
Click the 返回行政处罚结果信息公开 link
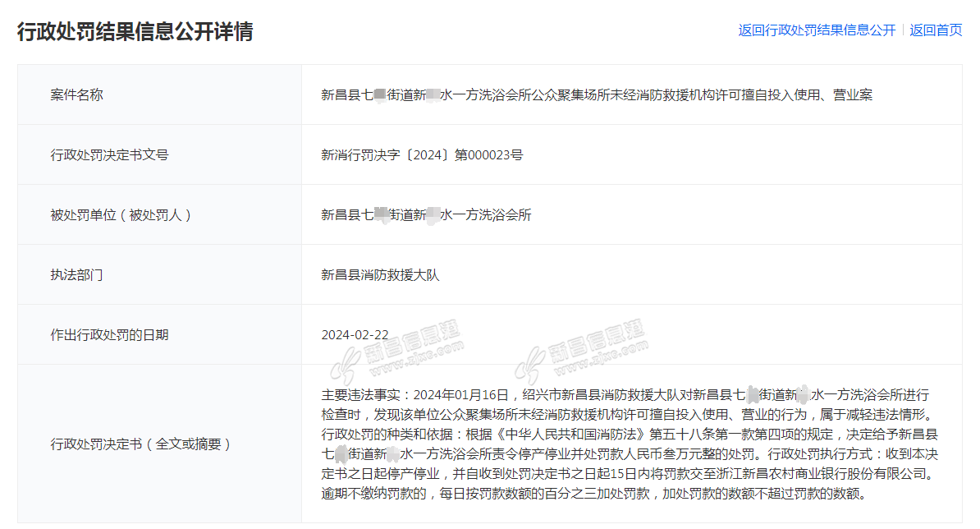point(817,30)
